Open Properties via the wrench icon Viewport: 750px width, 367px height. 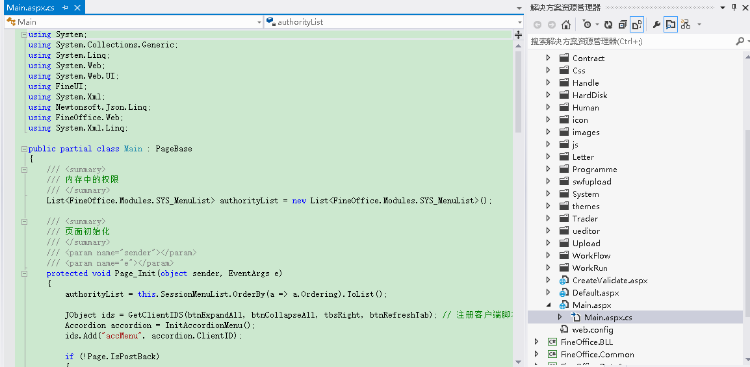656,24
